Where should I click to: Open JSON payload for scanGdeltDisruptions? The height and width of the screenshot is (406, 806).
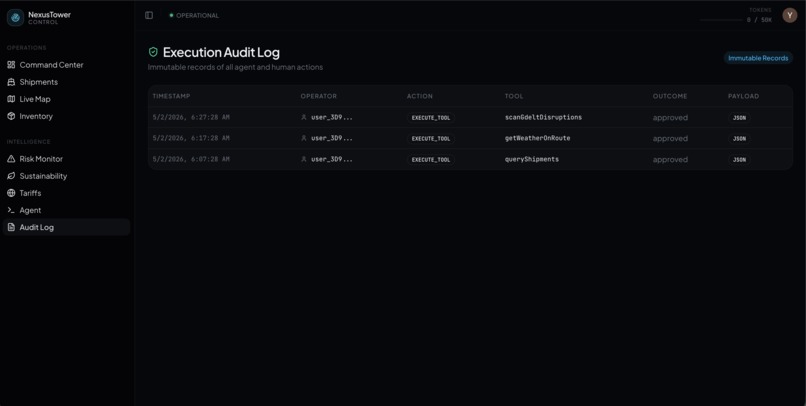739,118
